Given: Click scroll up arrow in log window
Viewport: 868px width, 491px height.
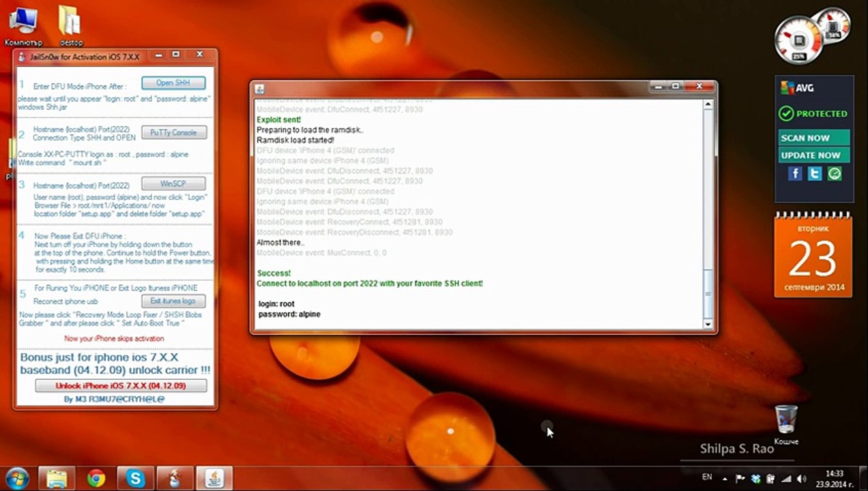Looking at the screenshot, I should 708,105.
